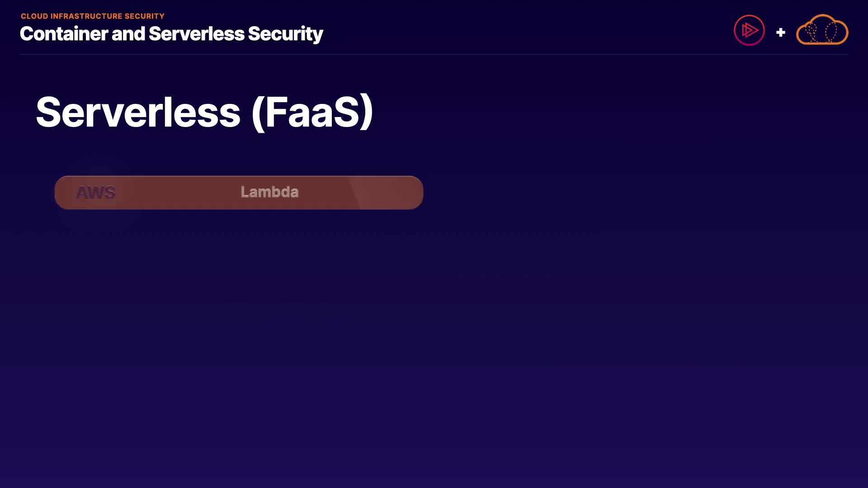Click the word INFRASTRUCTURE in the orange label

click(86, 16)
